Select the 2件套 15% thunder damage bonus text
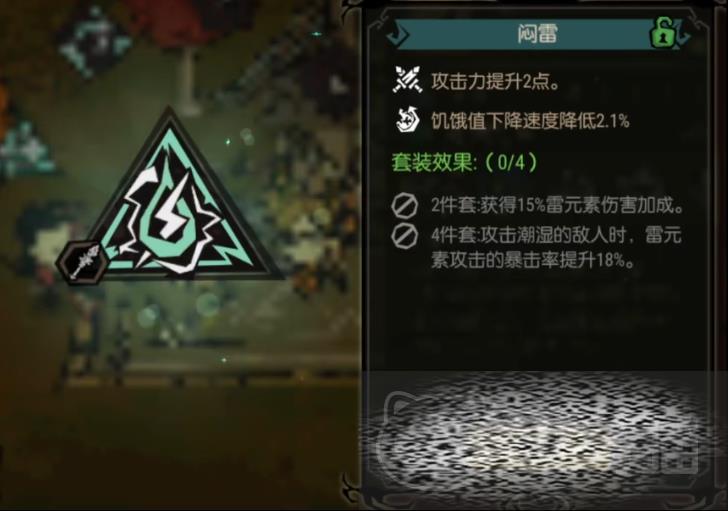 pyautogui.click(x=558, y=205)
